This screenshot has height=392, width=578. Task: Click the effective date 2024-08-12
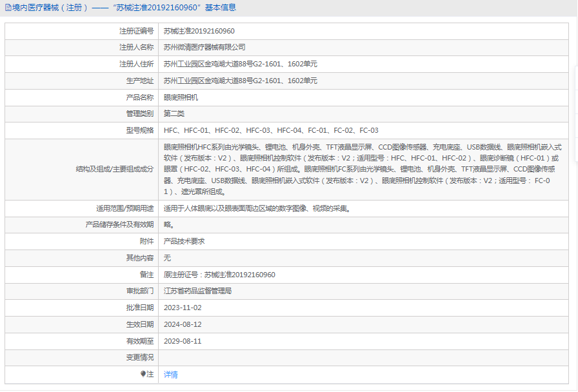pos(183,324)
